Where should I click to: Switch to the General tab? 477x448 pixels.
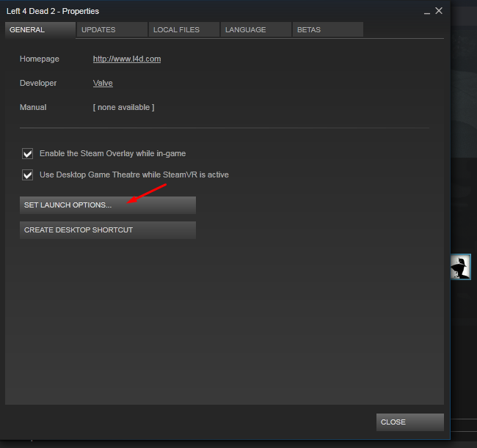(40, 30)
